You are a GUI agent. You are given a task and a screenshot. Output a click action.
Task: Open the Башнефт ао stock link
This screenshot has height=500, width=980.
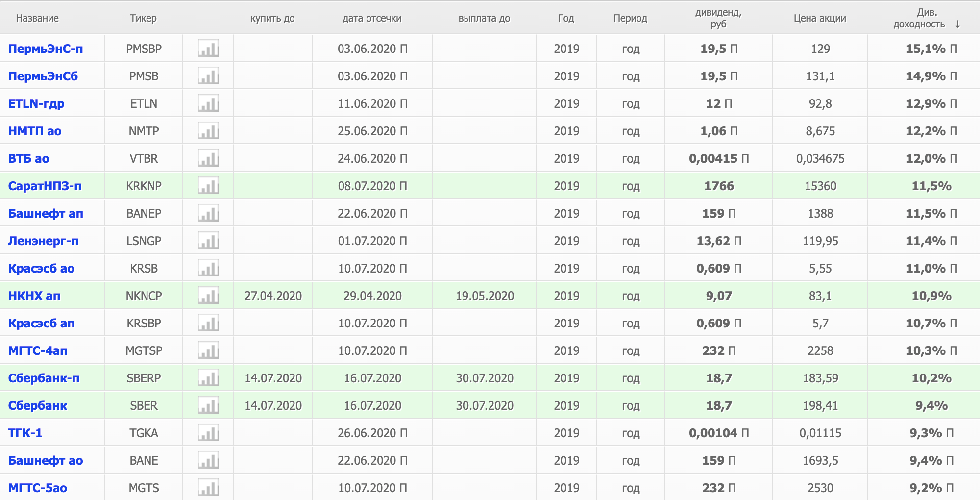click(x=46, y=460)
